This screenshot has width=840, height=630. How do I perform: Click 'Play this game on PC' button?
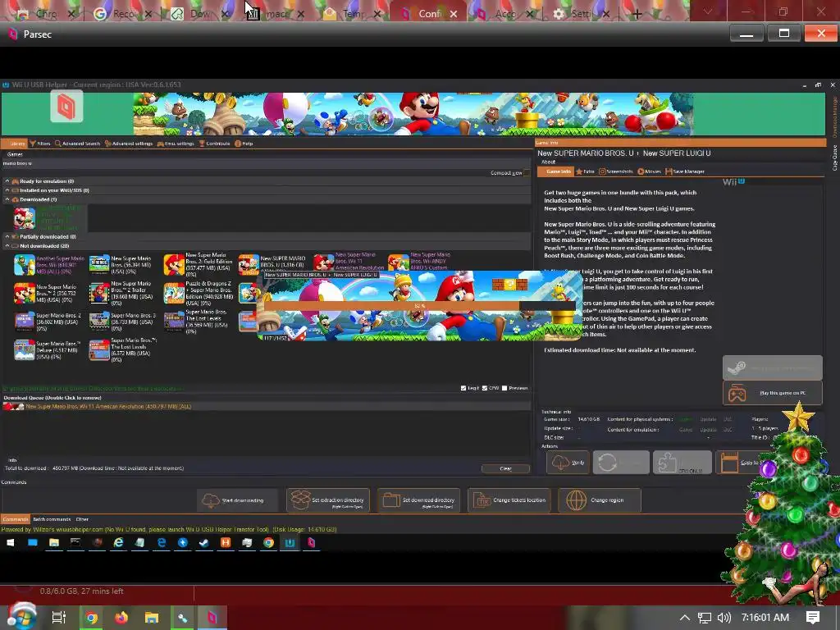(773, 393)
